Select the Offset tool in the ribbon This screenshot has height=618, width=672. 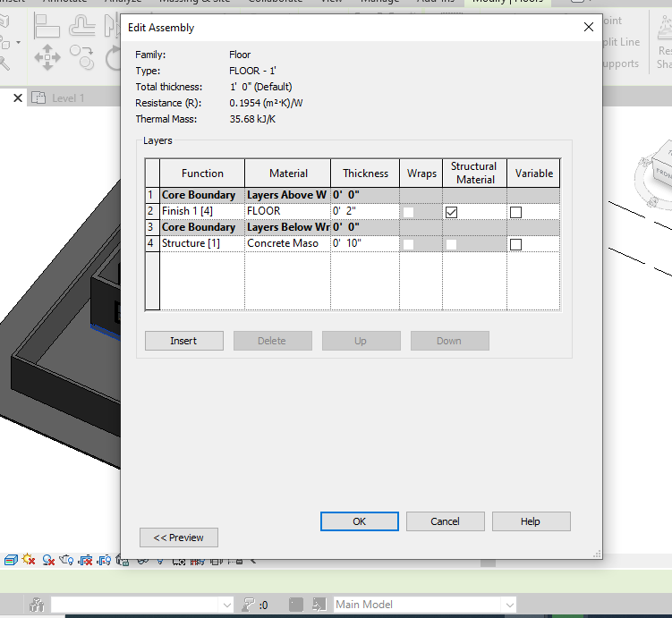[x=81, y=25]
